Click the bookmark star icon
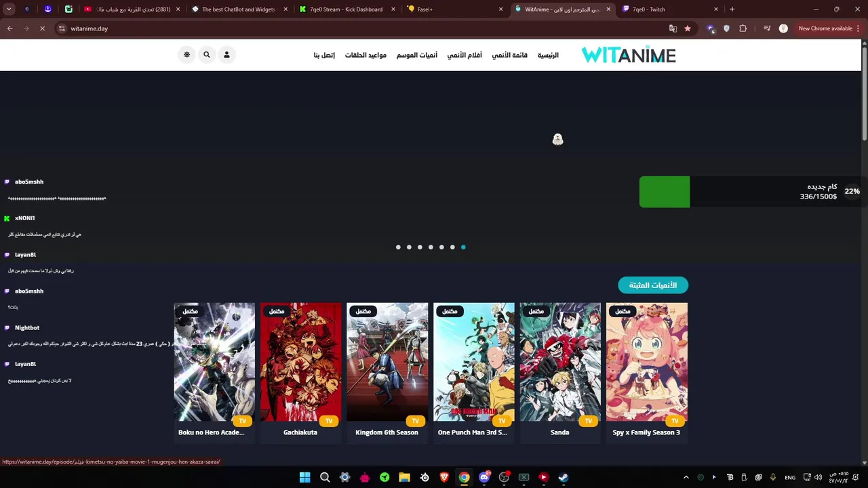Screen dimensions: 868x488 coord(688,28)
